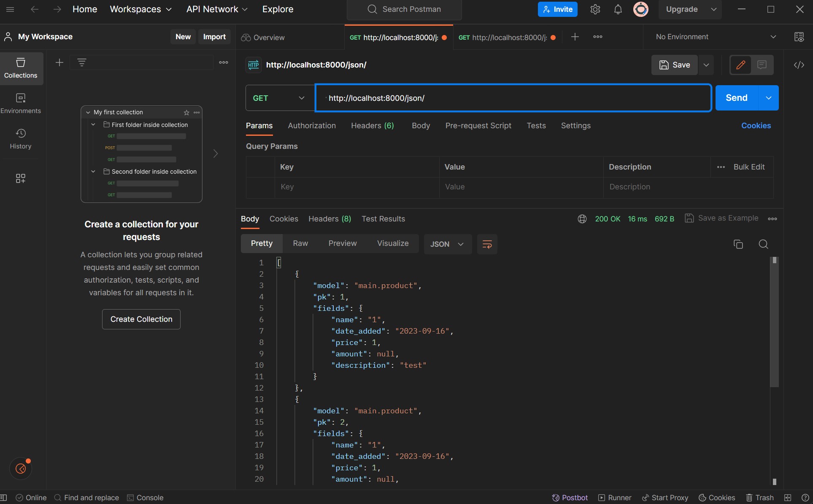
Task: Select the Visualize response tab
Action: click(392, 243)
